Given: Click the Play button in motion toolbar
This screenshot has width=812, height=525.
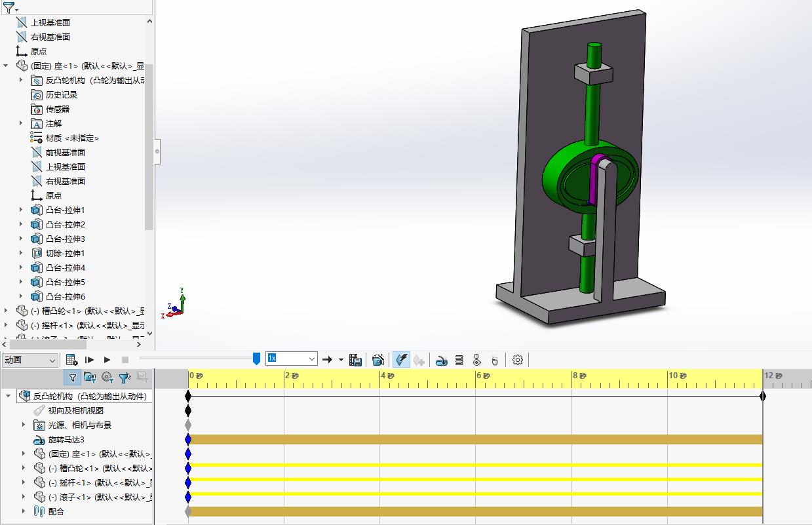Looking at the screenshot, I should tap(107, 359).
